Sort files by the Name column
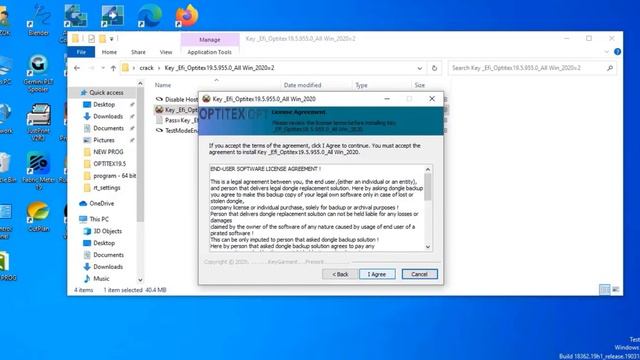The image size is (640, 360). click(x=163, y=85)
